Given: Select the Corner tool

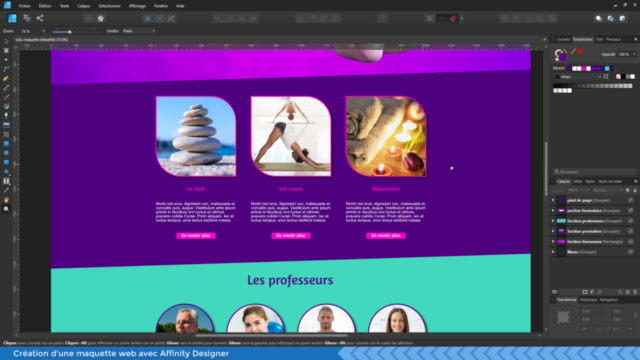Looking at the screenshot, I should 6,69.
